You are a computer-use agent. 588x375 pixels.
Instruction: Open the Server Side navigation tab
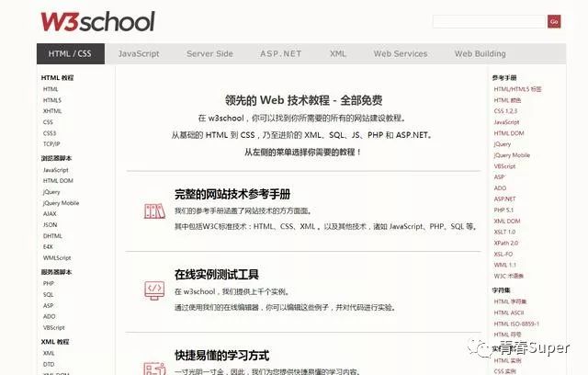pos(209,53)
